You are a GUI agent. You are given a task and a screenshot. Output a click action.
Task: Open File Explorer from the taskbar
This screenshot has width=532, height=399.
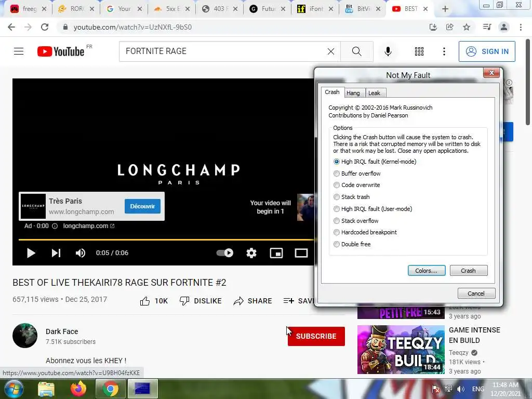coord(46,389)
